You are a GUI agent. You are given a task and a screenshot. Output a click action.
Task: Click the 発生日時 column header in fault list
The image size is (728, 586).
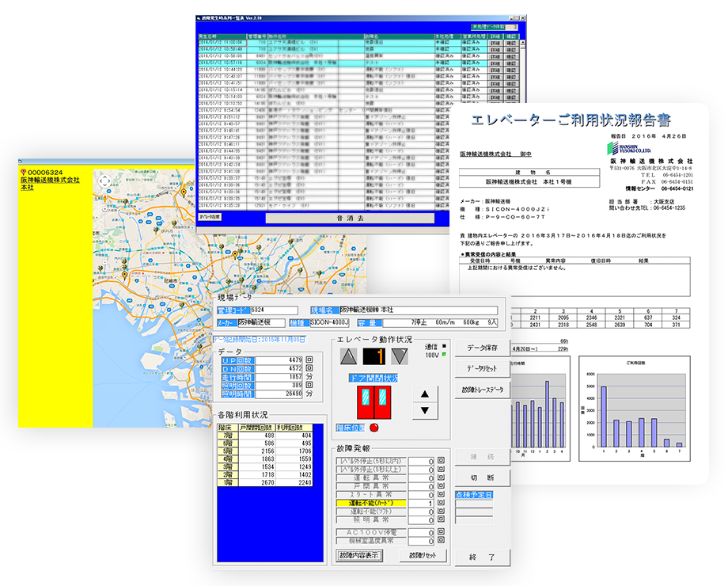[x=222, y=36]
